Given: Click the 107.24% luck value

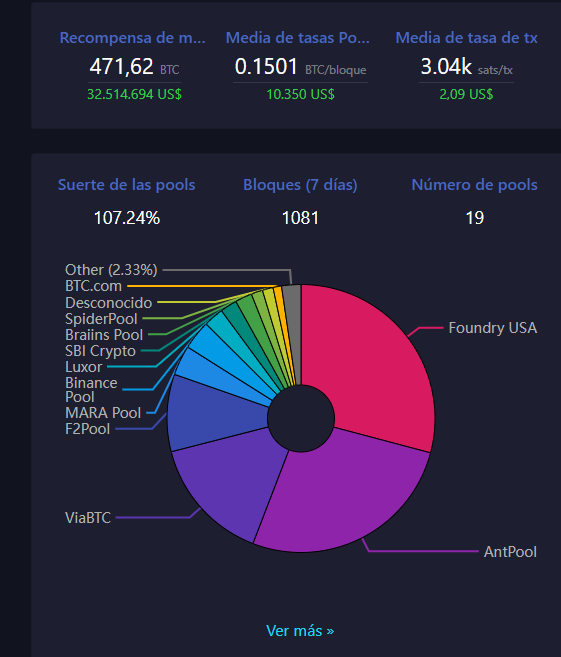Looking at the screenshot, I should click(127, 218).
